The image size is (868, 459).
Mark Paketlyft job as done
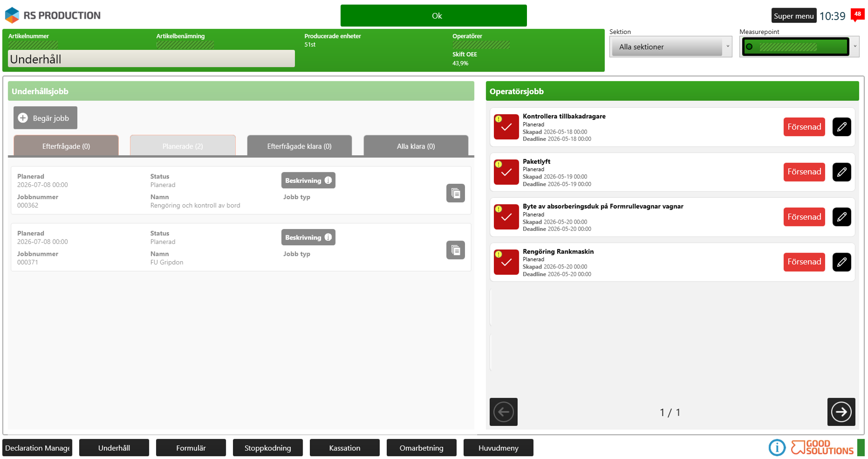click(506, 172)
